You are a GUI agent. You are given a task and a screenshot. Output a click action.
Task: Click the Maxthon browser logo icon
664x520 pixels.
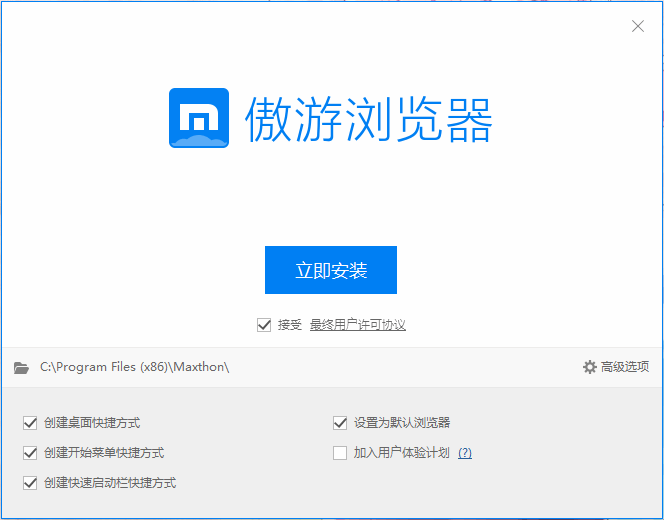[x=199, y=118]
